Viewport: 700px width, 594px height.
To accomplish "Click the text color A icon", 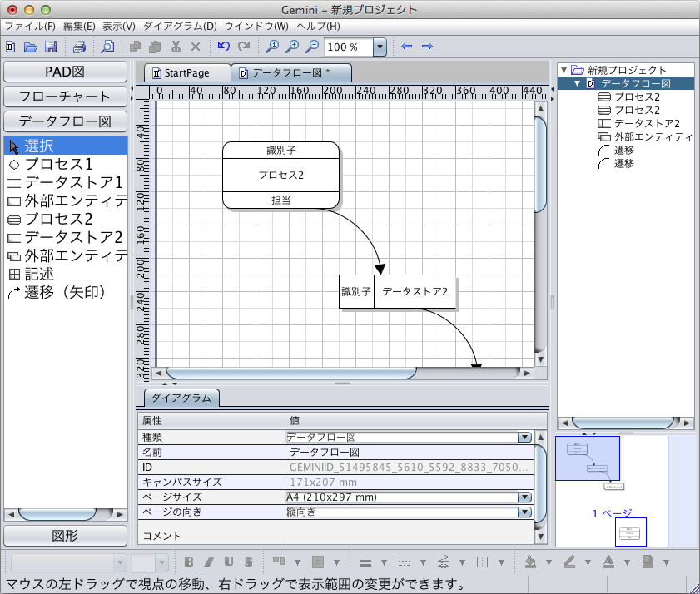I will pyautogui.click(x=608, y=562).
